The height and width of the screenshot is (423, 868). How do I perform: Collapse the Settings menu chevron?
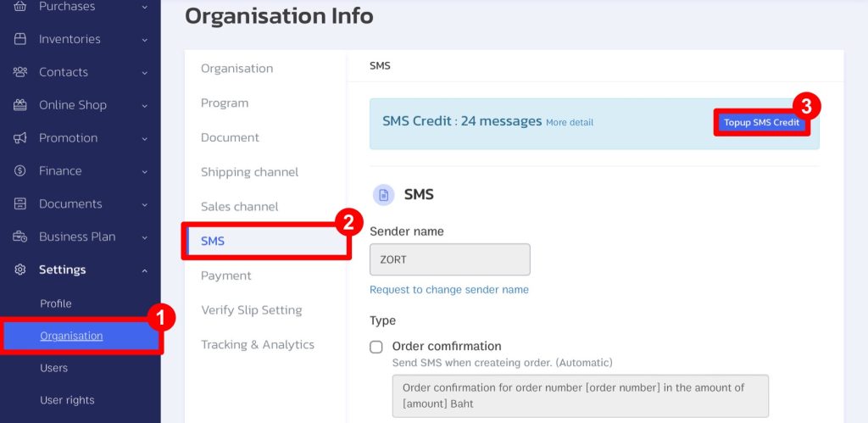click(x=144, y=270)
